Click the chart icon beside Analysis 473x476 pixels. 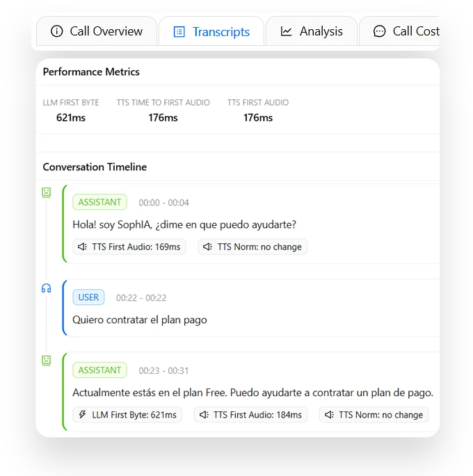286,31
